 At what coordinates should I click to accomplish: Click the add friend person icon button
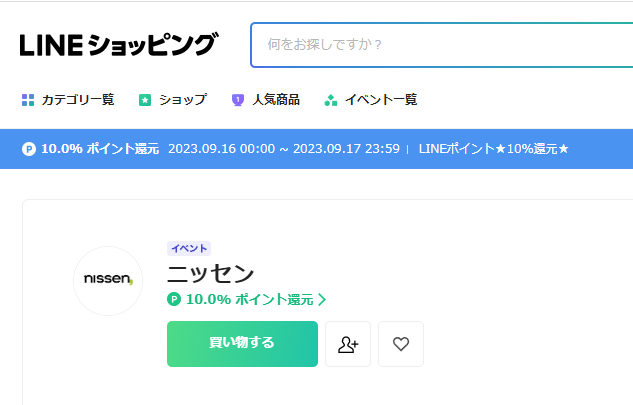348,344
